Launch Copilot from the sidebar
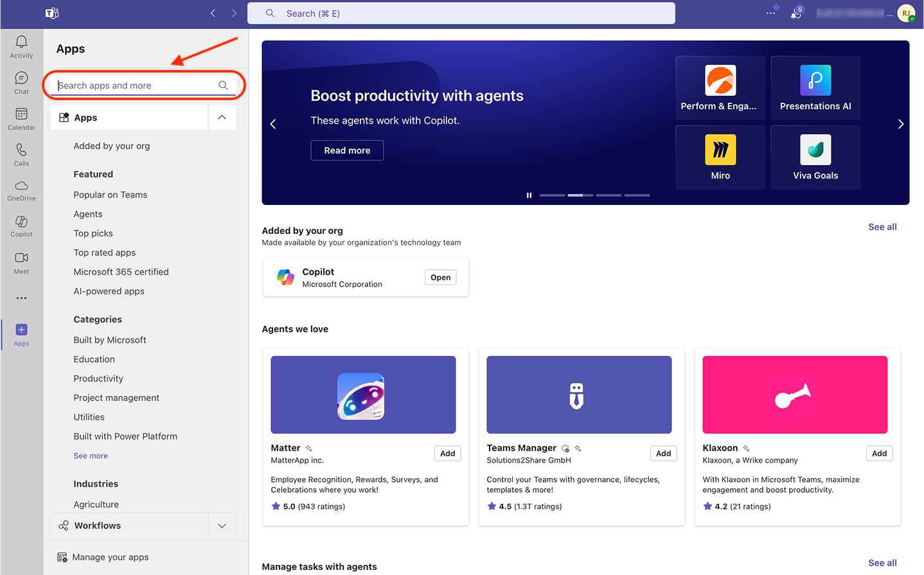 pos(21,226)
